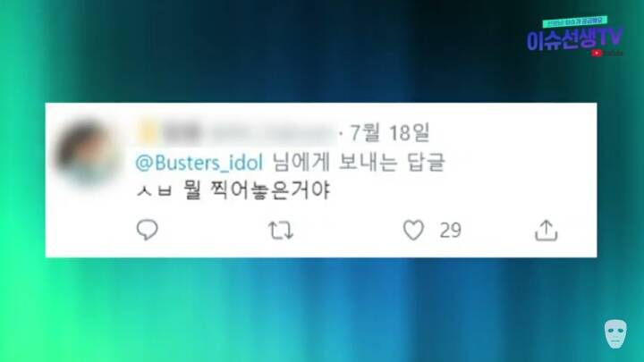The height and width of the screenshot is (362, 644).
Task: Open the @Busters_idol mention link
Action: coord(199,163)
